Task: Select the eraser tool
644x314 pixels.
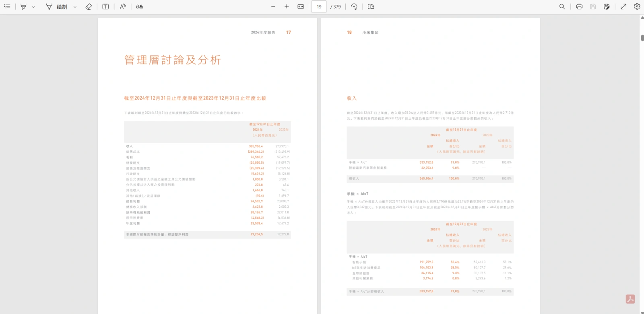Action: pyautogui.click(x=89, y=6)
